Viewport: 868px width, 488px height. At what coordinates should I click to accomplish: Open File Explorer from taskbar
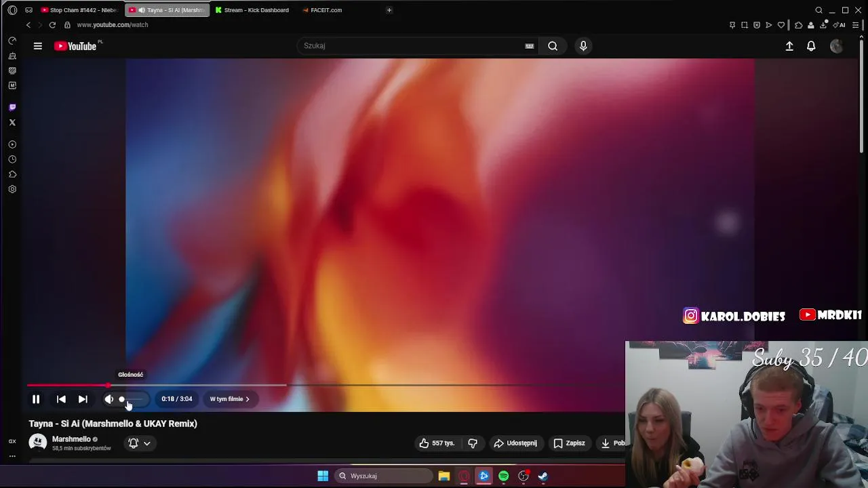tap(444, 476)
